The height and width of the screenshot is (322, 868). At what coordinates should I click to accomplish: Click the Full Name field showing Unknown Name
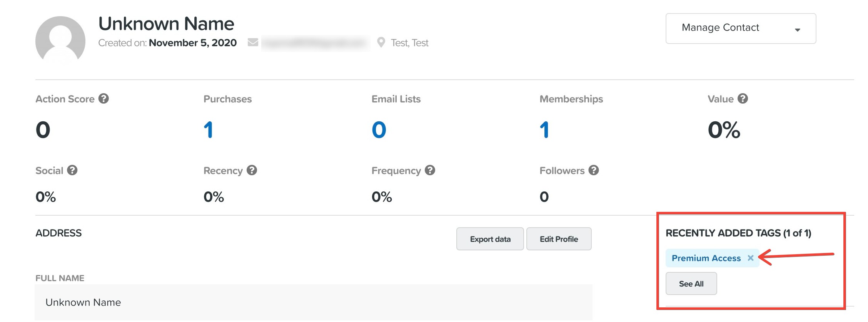[314, 302]
